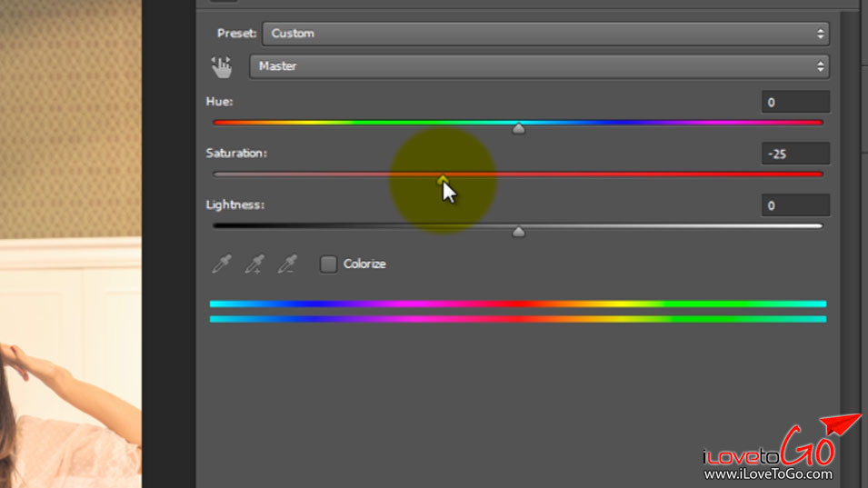Open the Preset dropdown showing Custom
Image resolution: width=868 pixels, height=488 pixels.
(545, 34)
